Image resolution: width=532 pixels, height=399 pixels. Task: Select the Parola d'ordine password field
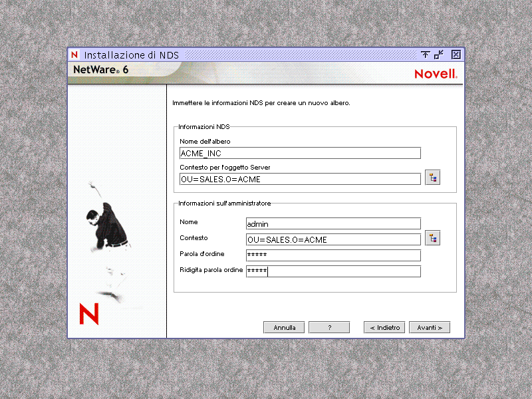click(x=332, y=255)
